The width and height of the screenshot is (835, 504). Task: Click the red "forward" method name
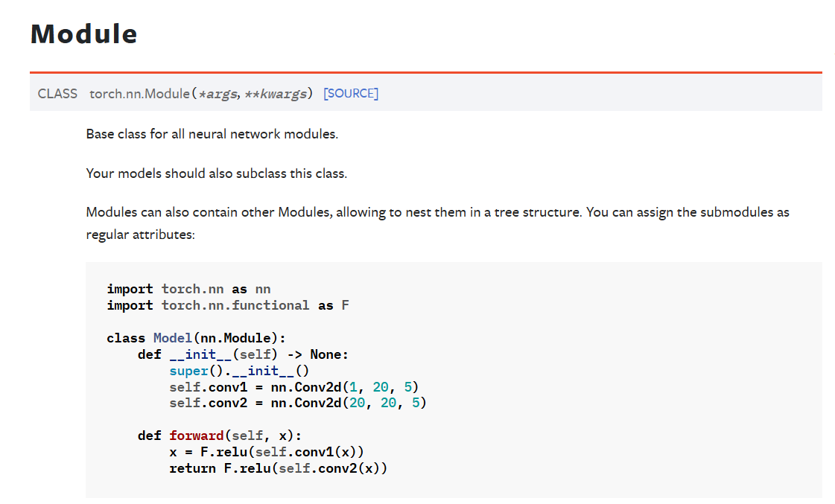coord(196,436)
